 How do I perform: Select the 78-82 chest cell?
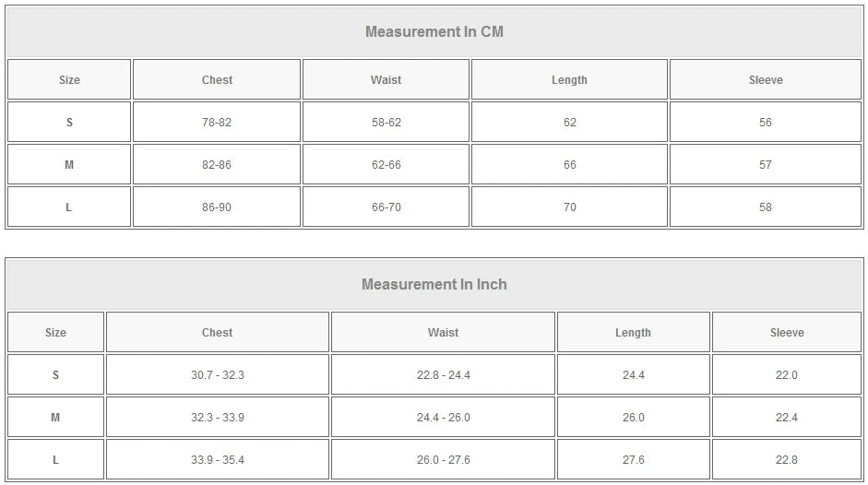217,123
